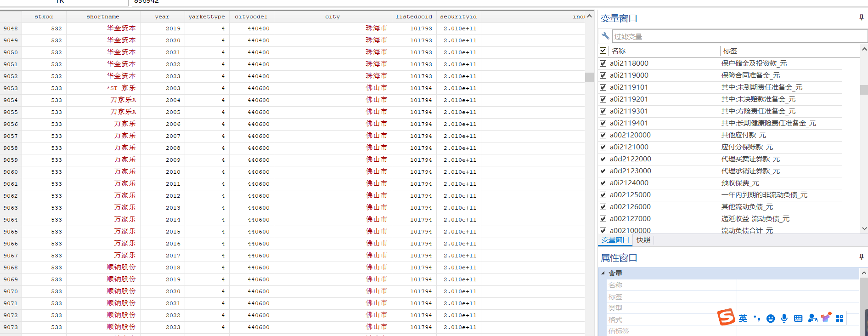Click the variable list scrollbar thumb
This screenshot has width=868, height=336.
864,90
